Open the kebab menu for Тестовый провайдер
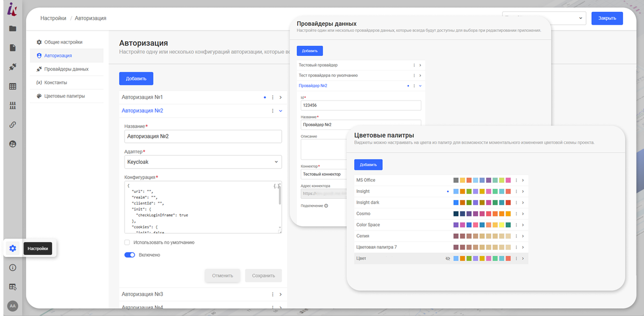 pos(414,65)
